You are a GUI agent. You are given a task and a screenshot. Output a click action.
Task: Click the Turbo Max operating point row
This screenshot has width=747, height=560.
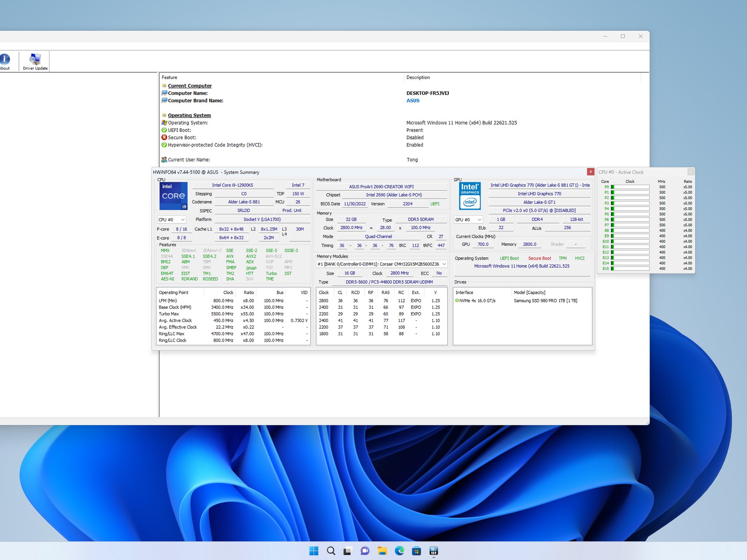233,314
